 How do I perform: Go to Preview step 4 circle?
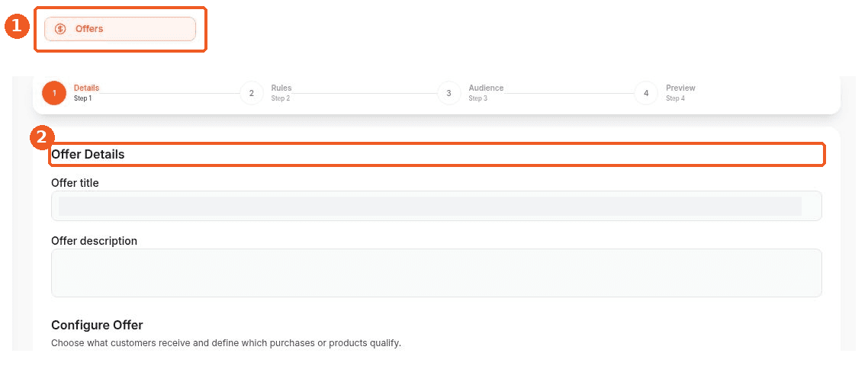[646, 93]
